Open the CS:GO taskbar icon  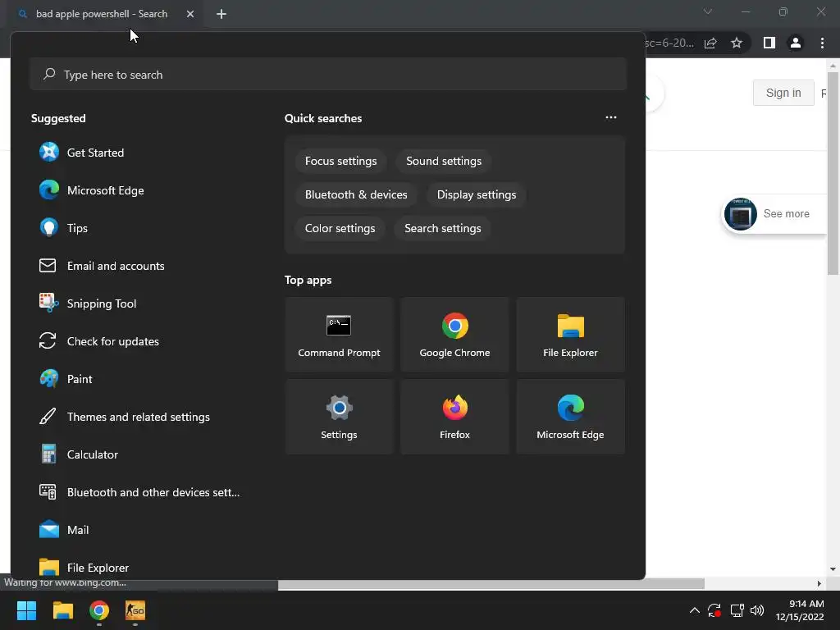click(x=135, y=610)
